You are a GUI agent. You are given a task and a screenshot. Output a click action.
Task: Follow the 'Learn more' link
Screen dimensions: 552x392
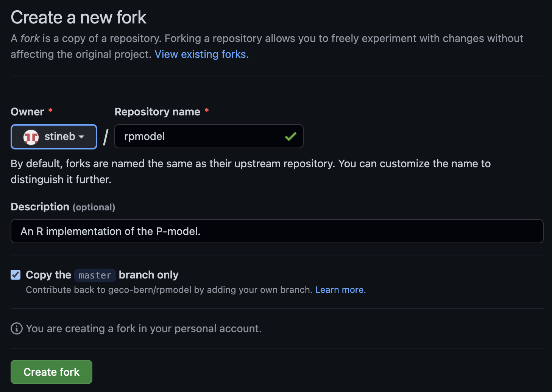coord(340,290)
